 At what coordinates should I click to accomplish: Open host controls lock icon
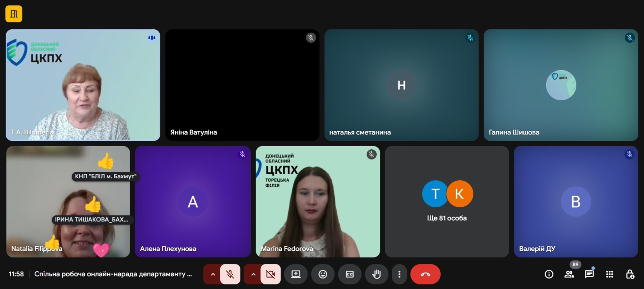click(x=630, y=274)
